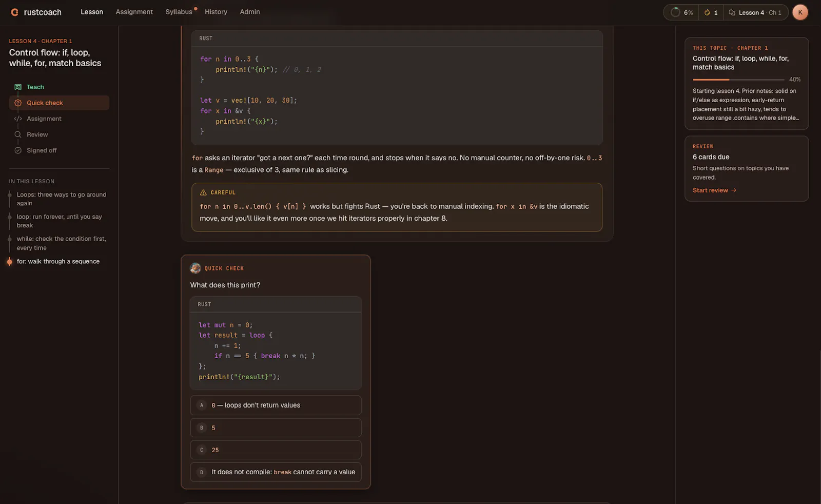Open the Admin section
The width and height of the screenshot is (821, 504).
[250, 12]
